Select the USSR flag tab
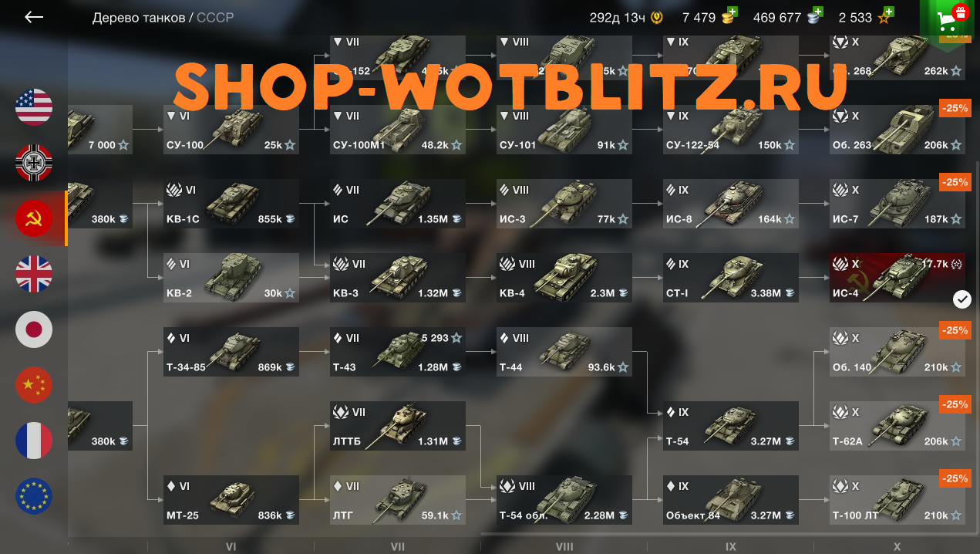Image resolution: width=980 pixels, height=554 pixels. pyautogui.click(x=34, y=218)
